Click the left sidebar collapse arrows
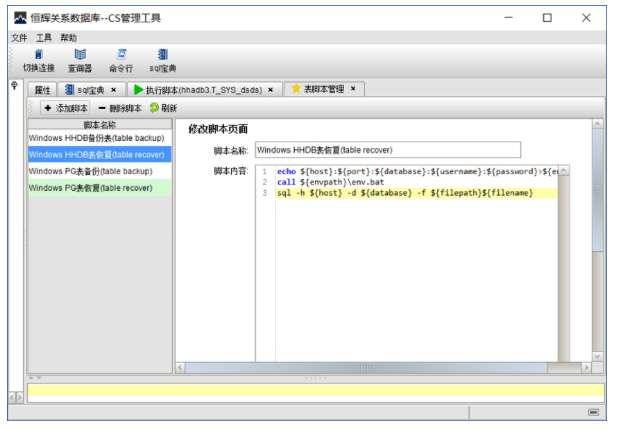622x430 pixels. point(16,397)
